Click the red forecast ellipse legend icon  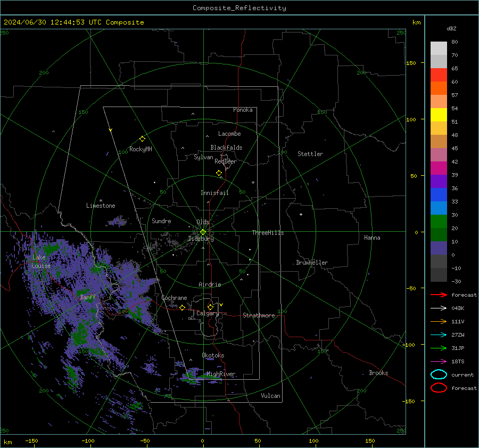pos(439,388)
